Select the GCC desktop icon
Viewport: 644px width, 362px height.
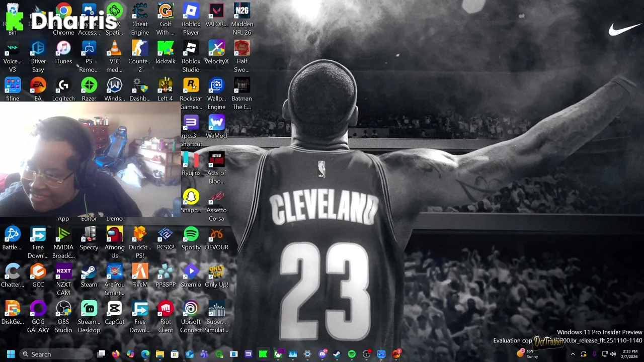38,276
